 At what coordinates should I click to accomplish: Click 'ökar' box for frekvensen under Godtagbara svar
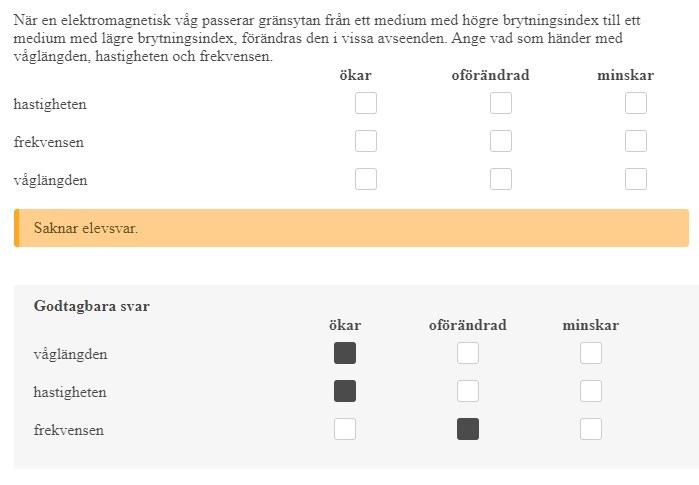click(345, 430)
